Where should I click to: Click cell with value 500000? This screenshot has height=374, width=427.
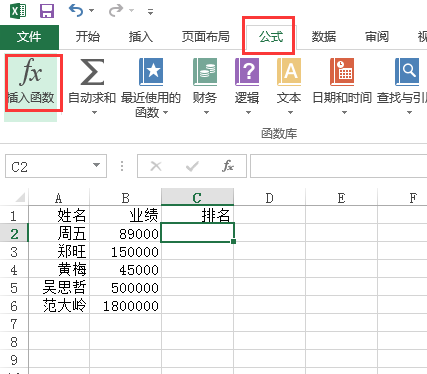[x=125, y=287]
